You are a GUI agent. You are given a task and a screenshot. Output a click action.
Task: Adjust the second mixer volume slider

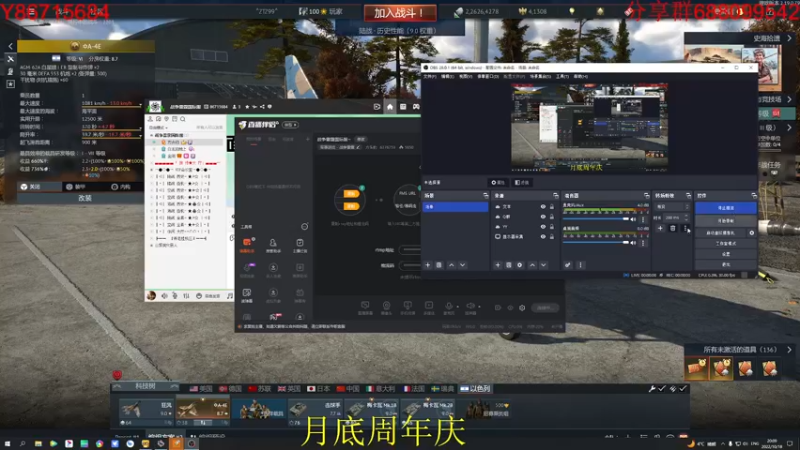pyautogui.click(x=596, y=242)
